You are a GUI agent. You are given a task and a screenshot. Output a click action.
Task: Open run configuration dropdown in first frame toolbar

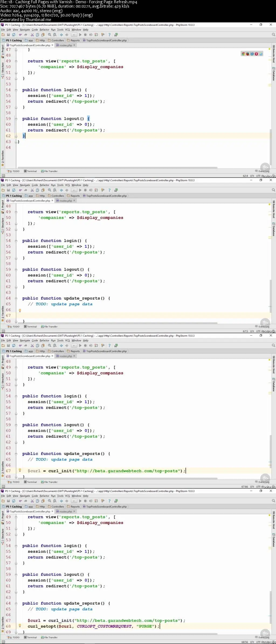[74, 35]
